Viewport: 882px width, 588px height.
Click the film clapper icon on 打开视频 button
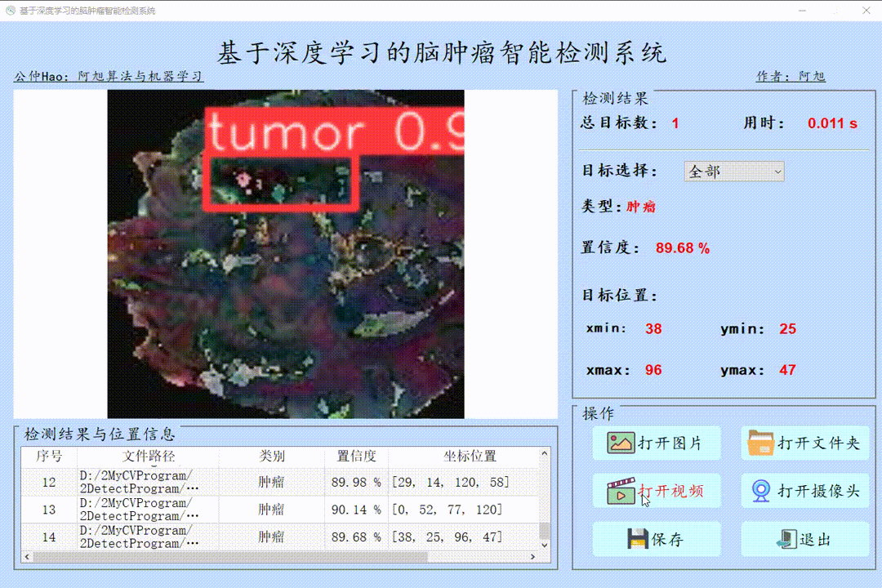pos(623,491)
